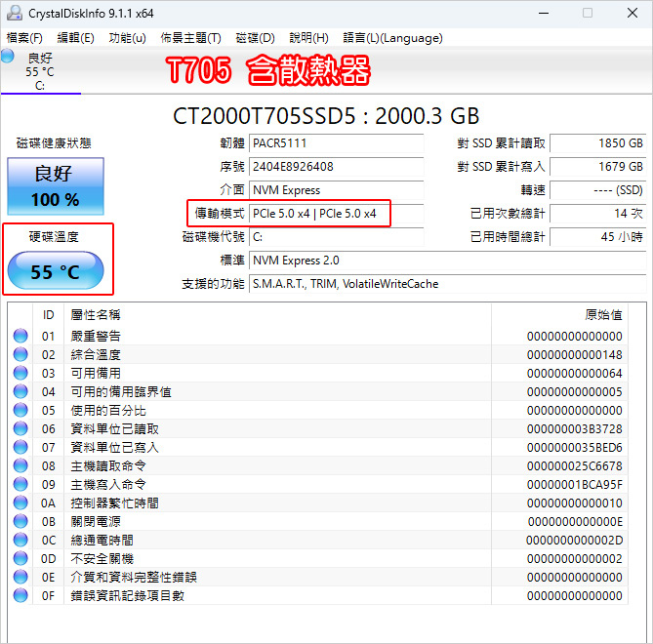Click the serial number field 2404E8926408

point(336,167)
